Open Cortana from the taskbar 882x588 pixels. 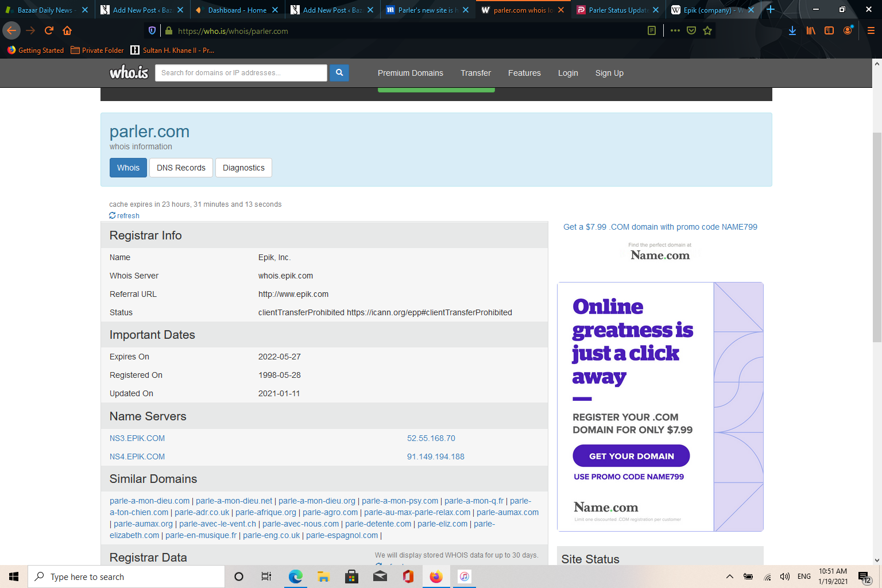pos(239,577)
